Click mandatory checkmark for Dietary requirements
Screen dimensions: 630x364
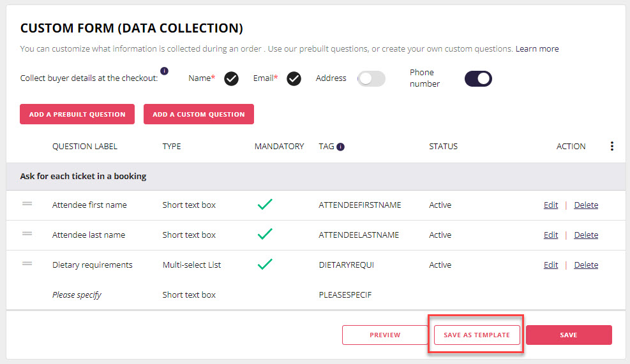point(265,265)
